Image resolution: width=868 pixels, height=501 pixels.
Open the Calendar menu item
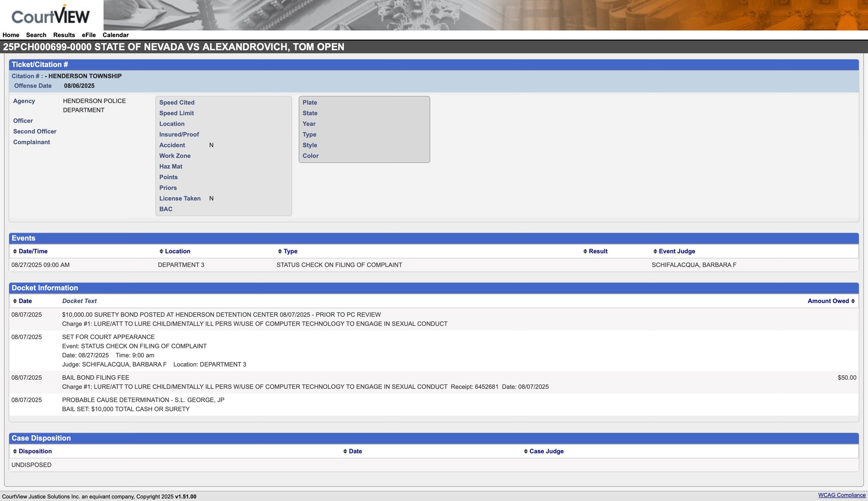pyautogui.click(x=115, y=35)
